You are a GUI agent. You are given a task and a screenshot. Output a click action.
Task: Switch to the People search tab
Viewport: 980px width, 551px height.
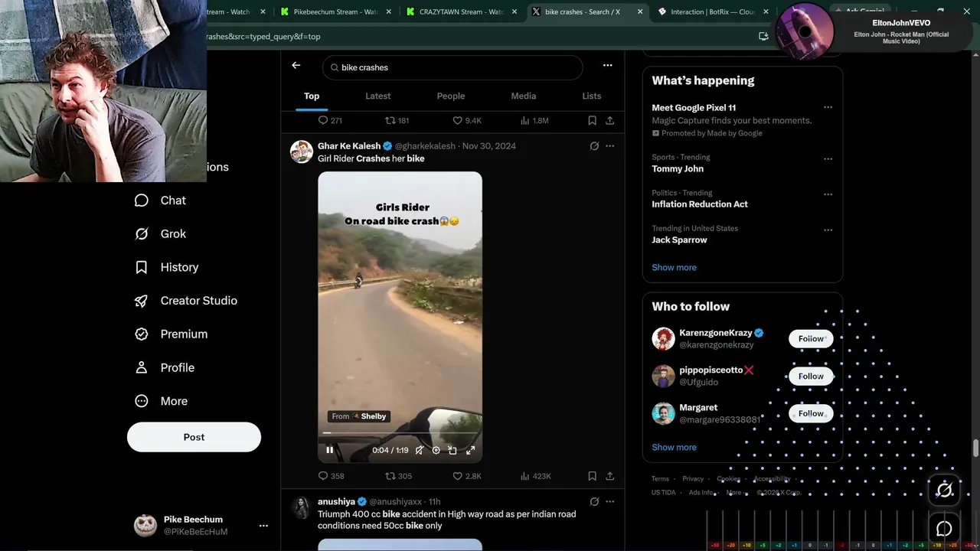[x=451, y=96]
